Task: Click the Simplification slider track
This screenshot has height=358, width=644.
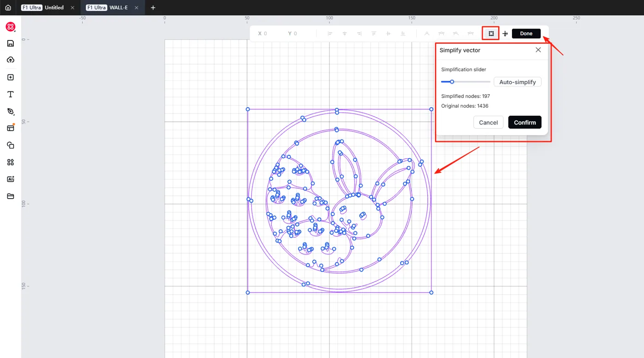Action: (466, 82)
